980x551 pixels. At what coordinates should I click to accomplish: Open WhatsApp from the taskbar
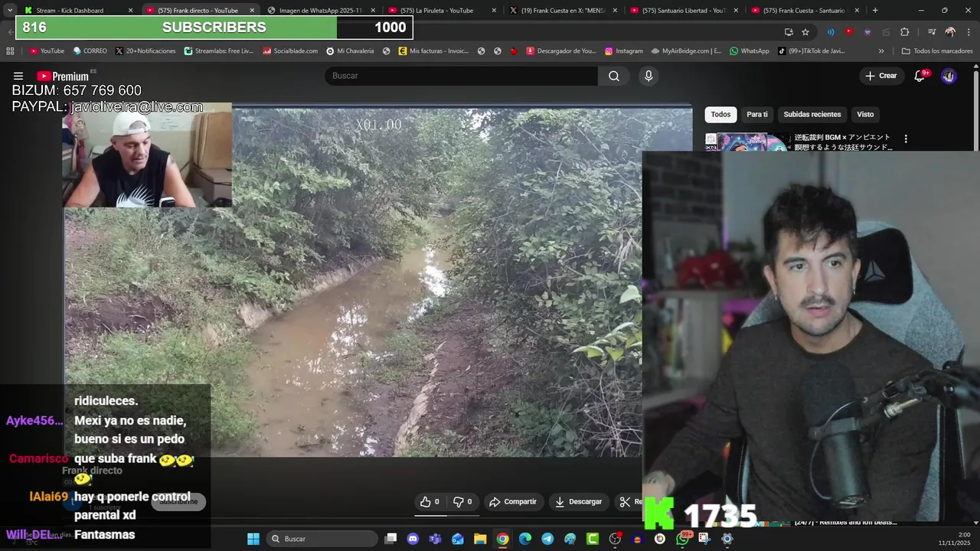pyautogui.click(x=682, y=539)
